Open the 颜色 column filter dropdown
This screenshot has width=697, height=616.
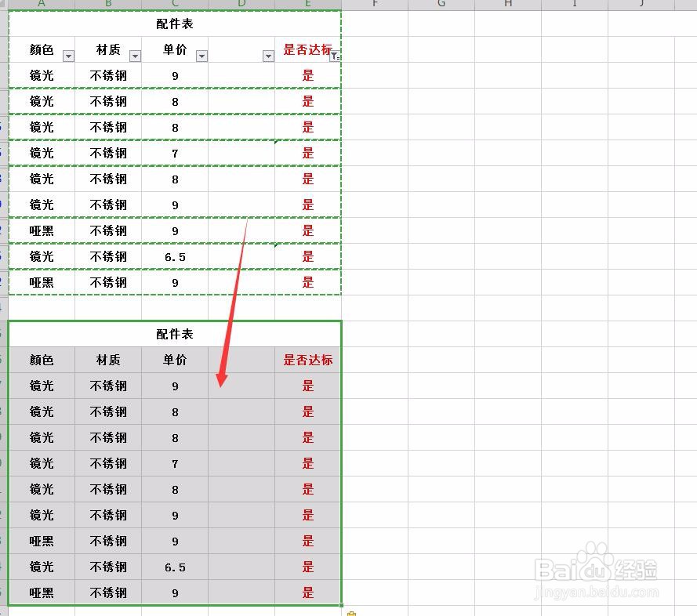coord(68,55)
